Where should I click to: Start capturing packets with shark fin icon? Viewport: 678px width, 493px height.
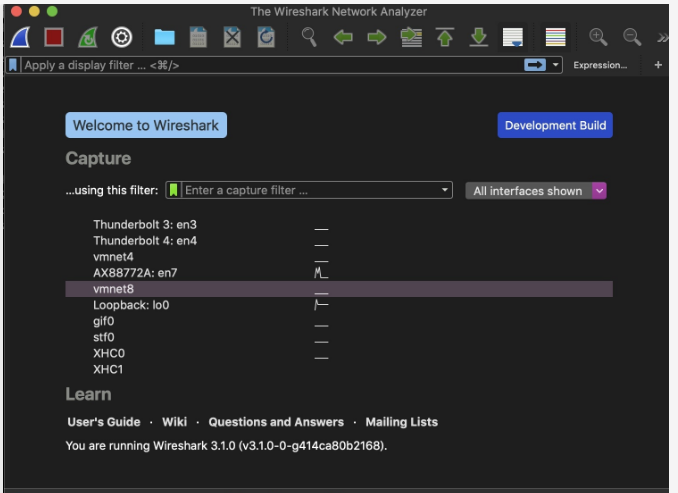tap(20, 37)
